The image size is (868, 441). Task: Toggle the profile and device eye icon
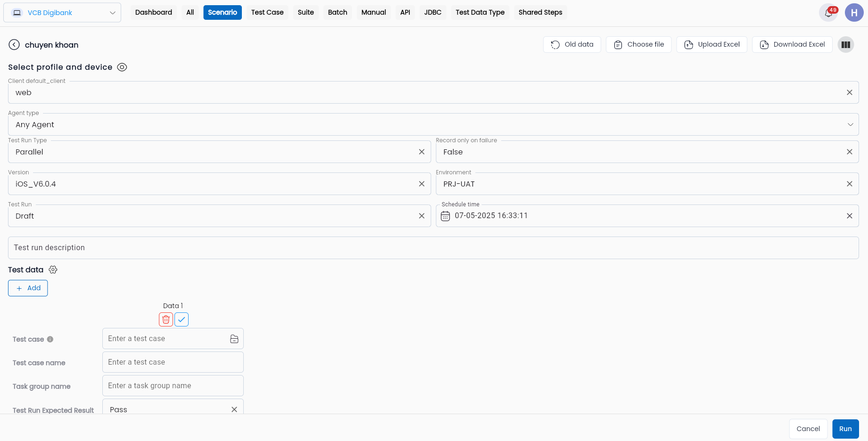tap(122, 67)
